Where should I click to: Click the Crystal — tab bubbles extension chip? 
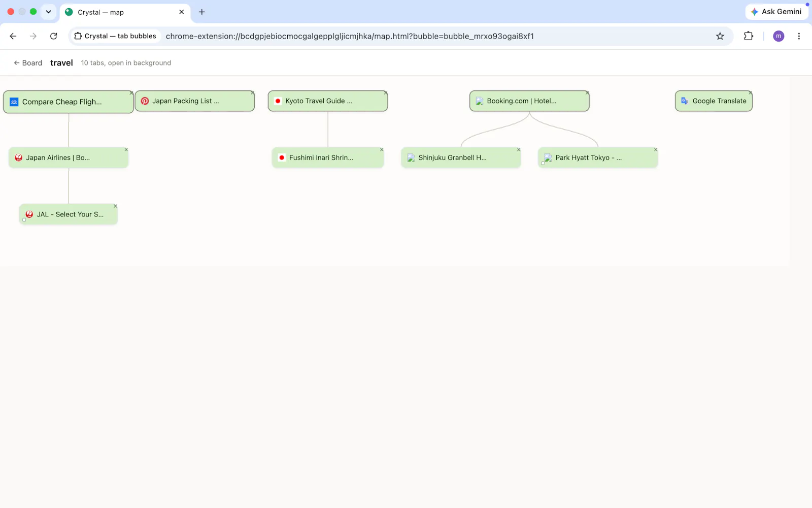point(115,36)
